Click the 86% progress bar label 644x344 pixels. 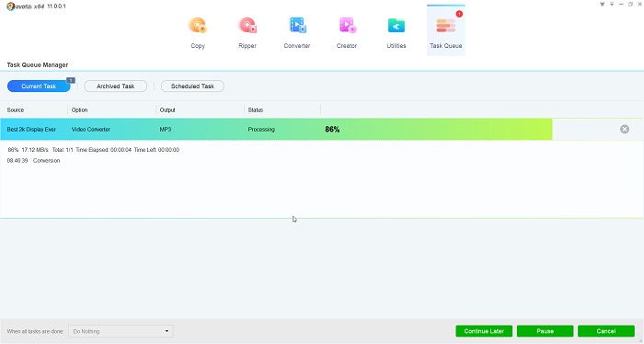pyautogui.click(x=332, y=130)
